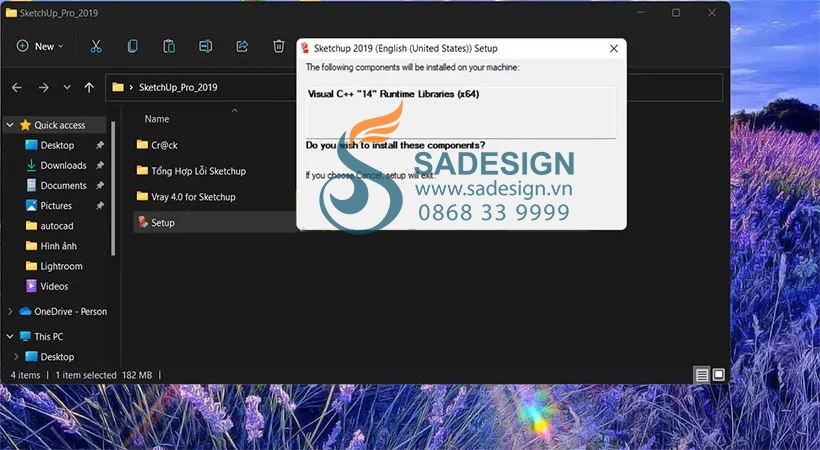Open Videos in the sidebar
This screenshot has width=820, height=450.
[x=54, y=286]
